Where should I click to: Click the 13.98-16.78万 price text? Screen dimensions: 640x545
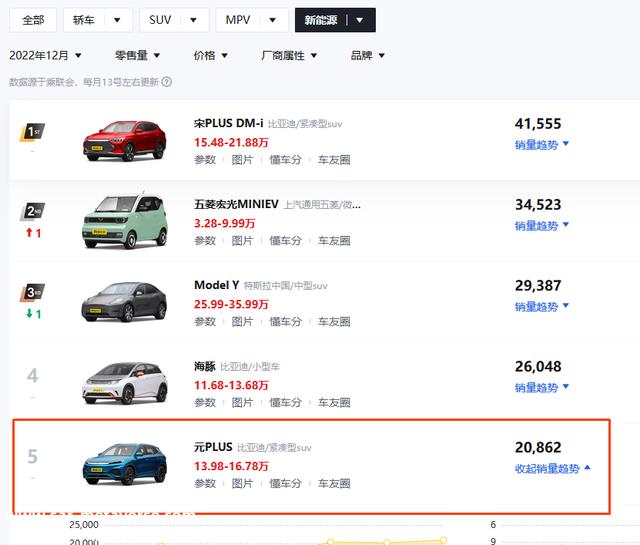pos(231,466)
